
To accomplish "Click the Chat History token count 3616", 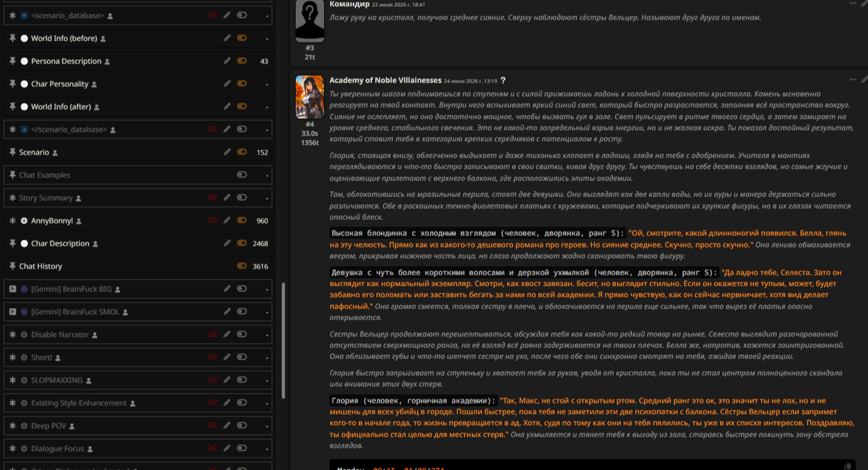I will point(261,266).
